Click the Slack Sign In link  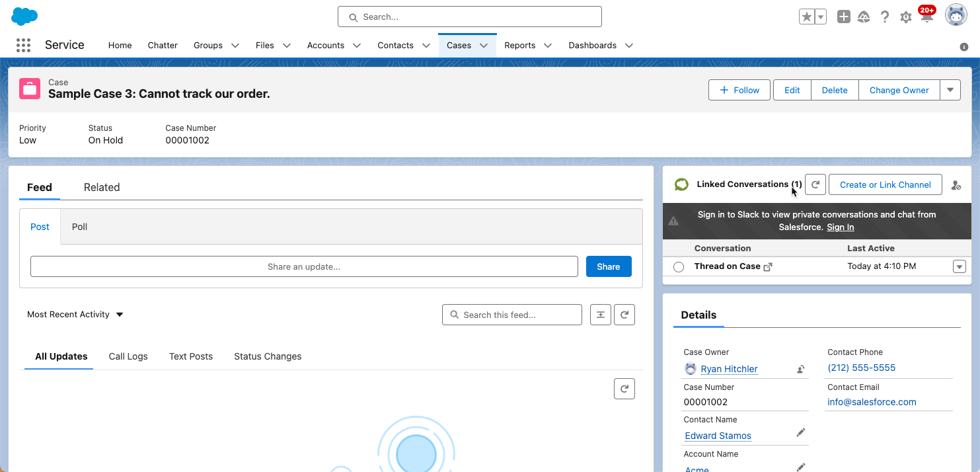pos(841,227)
